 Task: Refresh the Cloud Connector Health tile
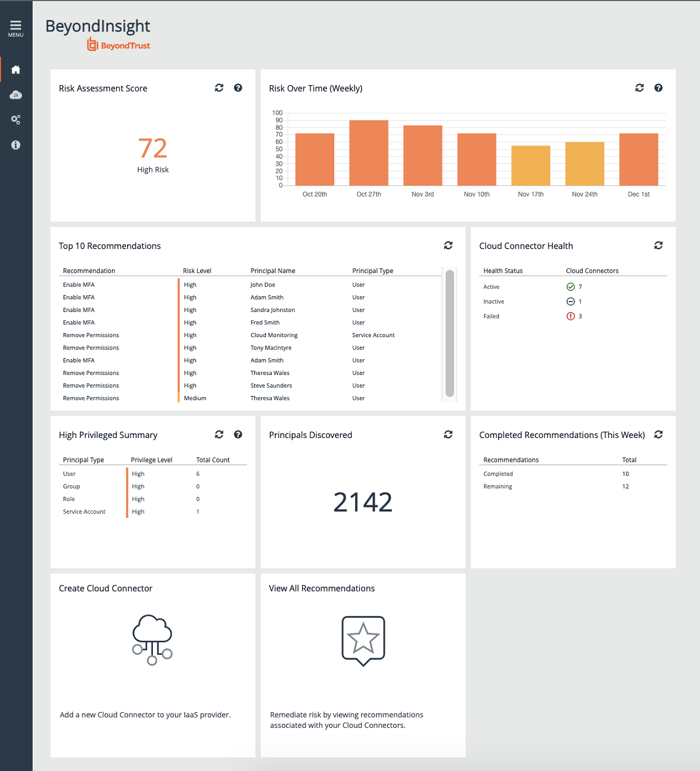coord(659,246)
